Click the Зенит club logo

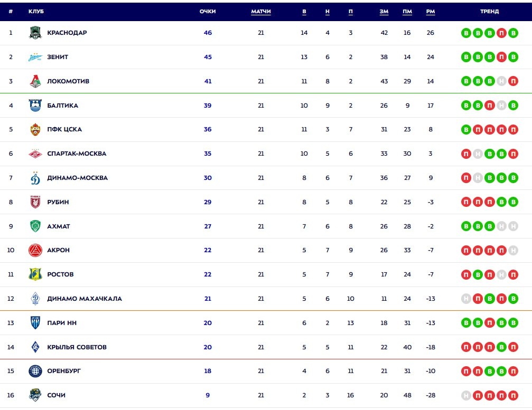(35, 57)
